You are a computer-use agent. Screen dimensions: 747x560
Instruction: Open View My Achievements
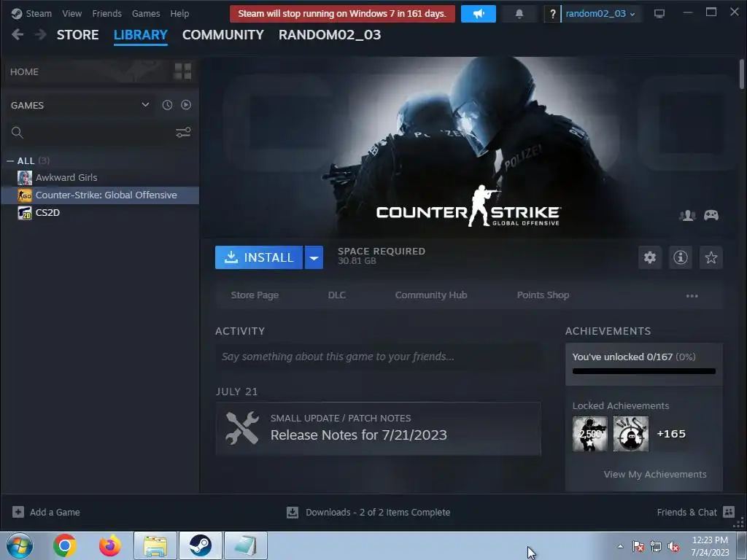coord(655,474)
